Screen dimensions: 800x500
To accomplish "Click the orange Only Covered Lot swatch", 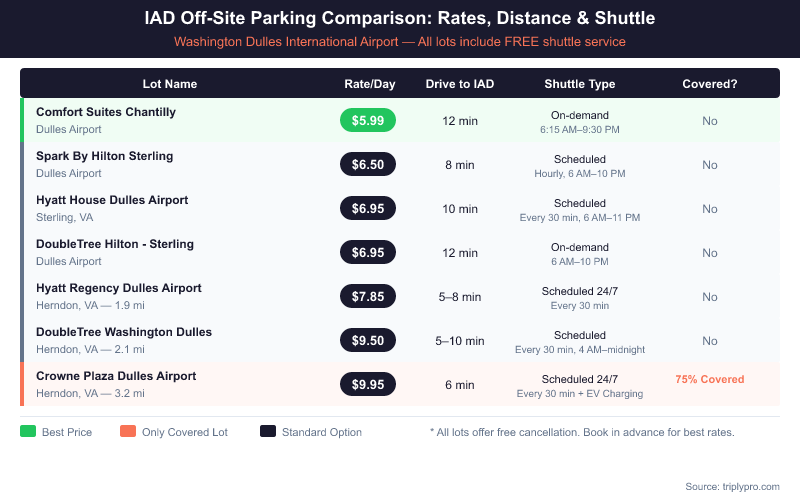I will pos(127,432).
